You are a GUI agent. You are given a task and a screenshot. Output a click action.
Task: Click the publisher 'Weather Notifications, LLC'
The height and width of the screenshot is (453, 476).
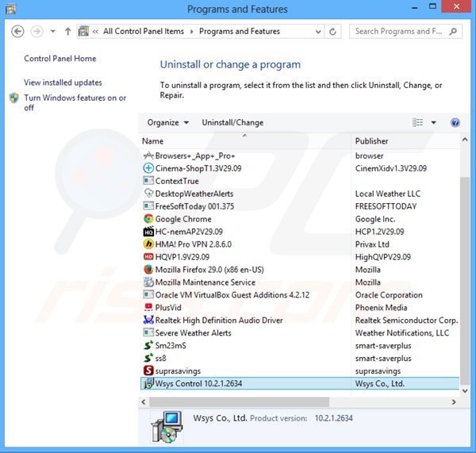click(402, 333)
